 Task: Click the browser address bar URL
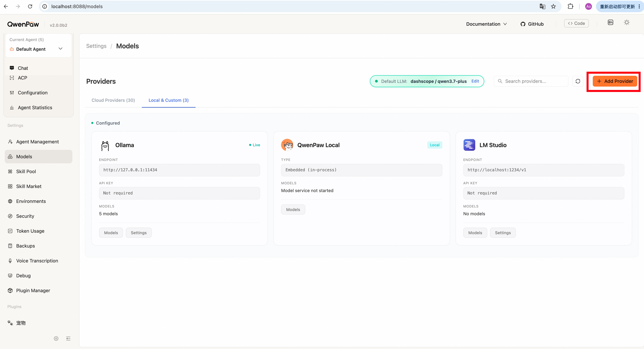[77, 6]
